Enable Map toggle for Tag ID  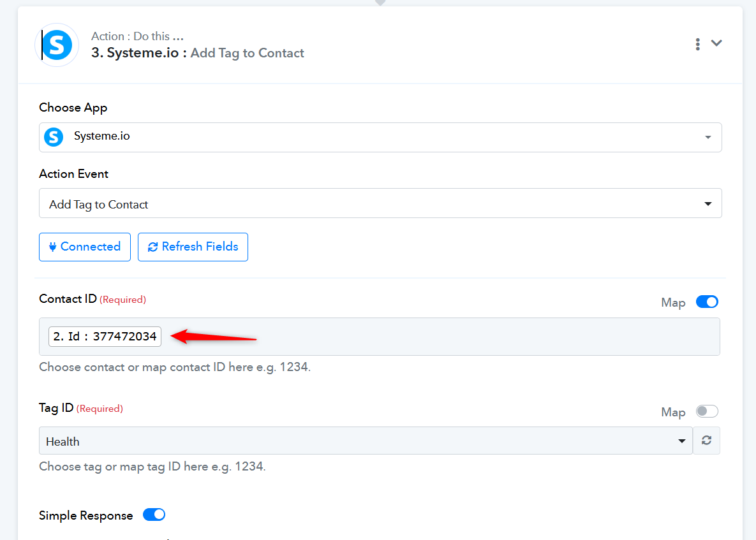(707, 411)
